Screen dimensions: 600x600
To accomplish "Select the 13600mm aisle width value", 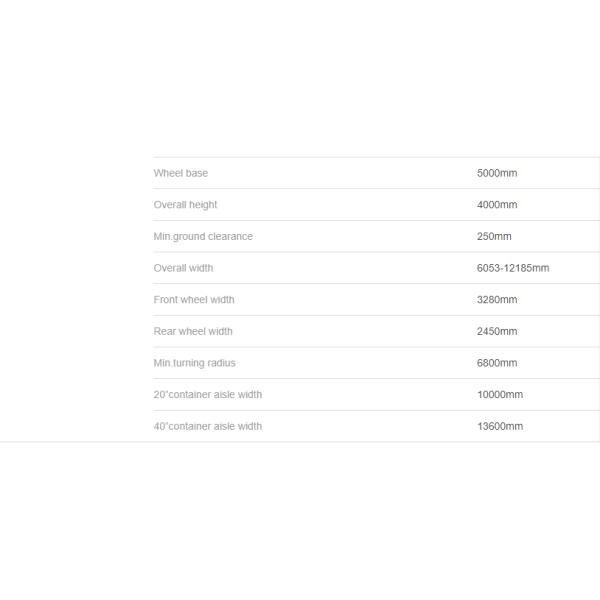I will tap(500, 426).
